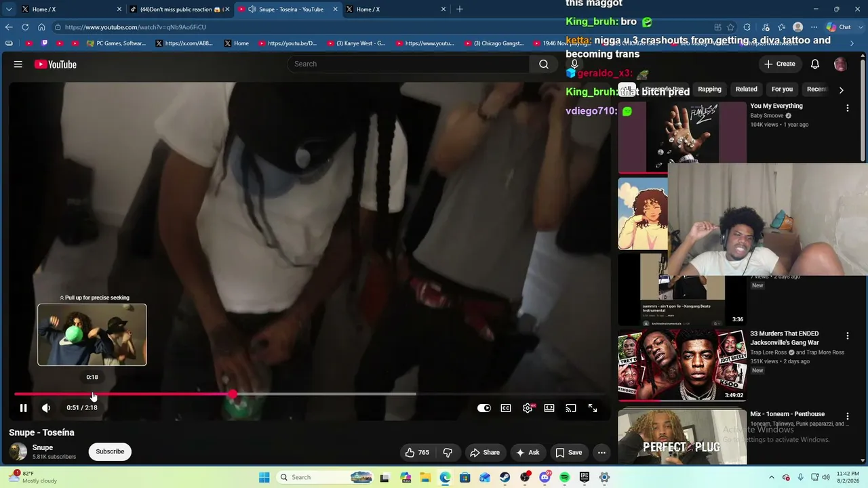The width and height of the screenshot is (868, 488).
Task: Reload the YouTube page
Action: point(25,27)
